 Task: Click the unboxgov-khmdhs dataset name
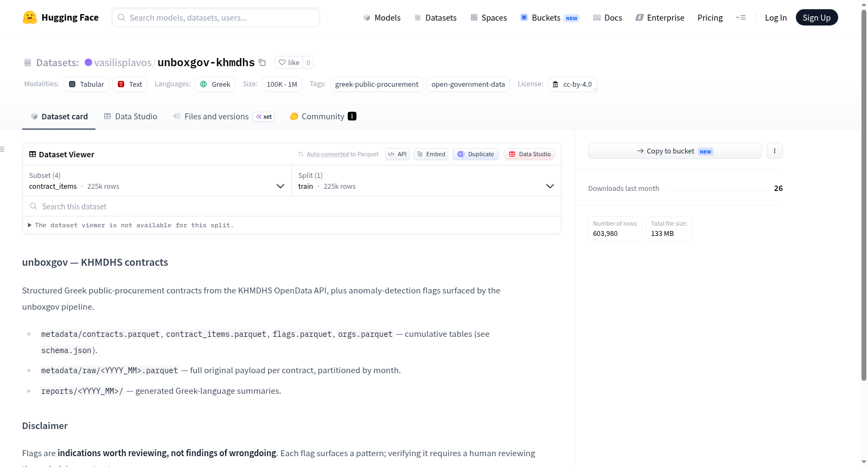click(206, 62)
